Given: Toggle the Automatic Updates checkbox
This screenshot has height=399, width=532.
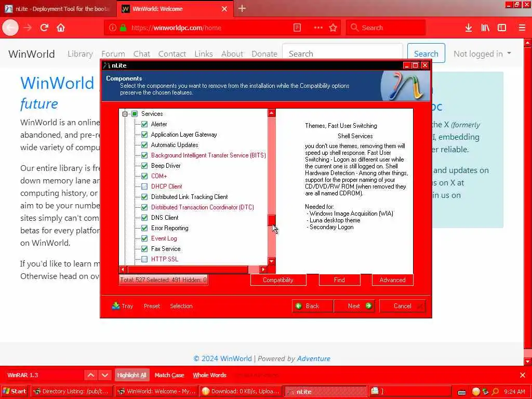Looking at the screenshot, I should 144,145.
